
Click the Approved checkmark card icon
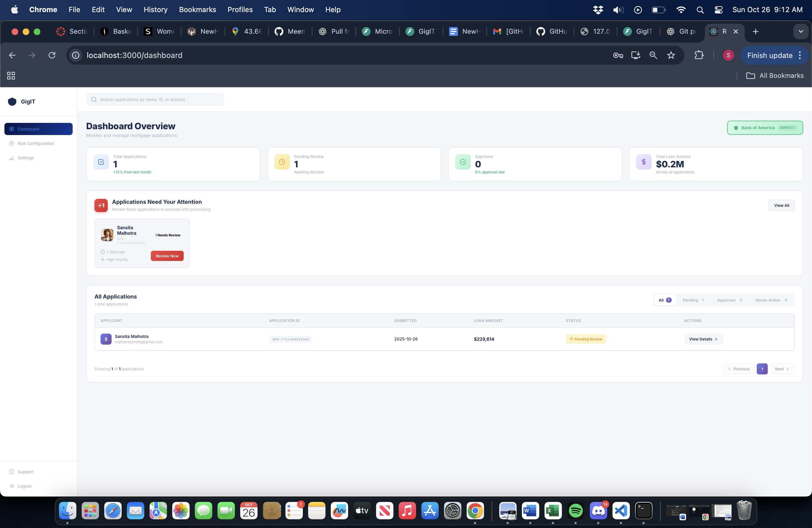tap(463, 162)
